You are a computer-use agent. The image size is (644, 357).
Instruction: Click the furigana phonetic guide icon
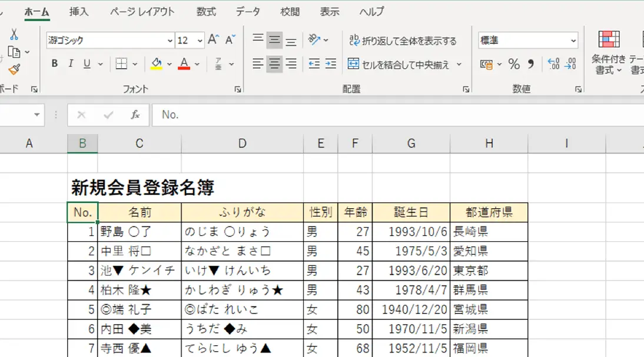218,64
